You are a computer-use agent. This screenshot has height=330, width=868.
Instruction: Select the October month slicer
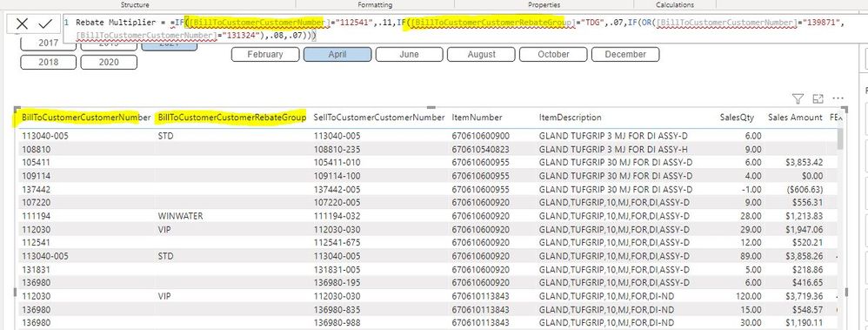[553, 54]
